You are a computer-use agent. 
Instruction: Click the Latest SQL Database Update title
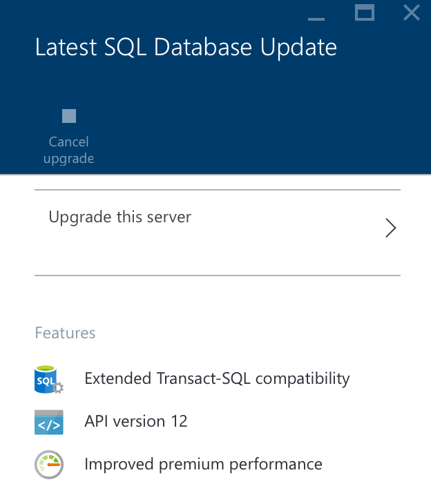coord(186,47)
